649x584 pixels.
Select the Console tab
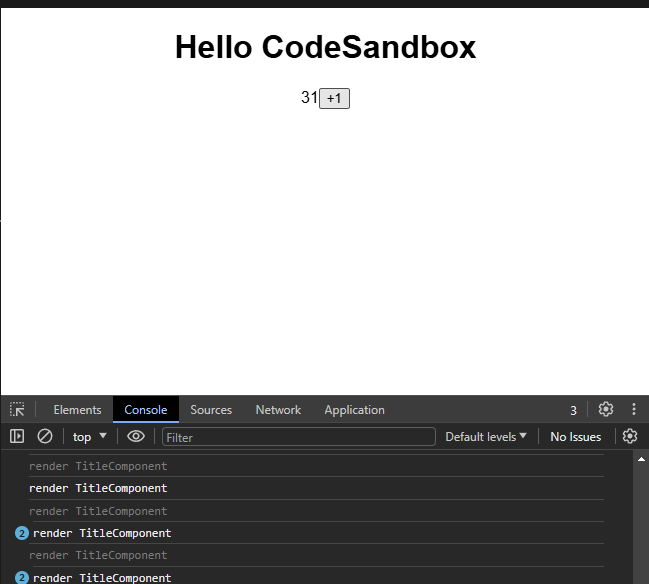point(146,410)
